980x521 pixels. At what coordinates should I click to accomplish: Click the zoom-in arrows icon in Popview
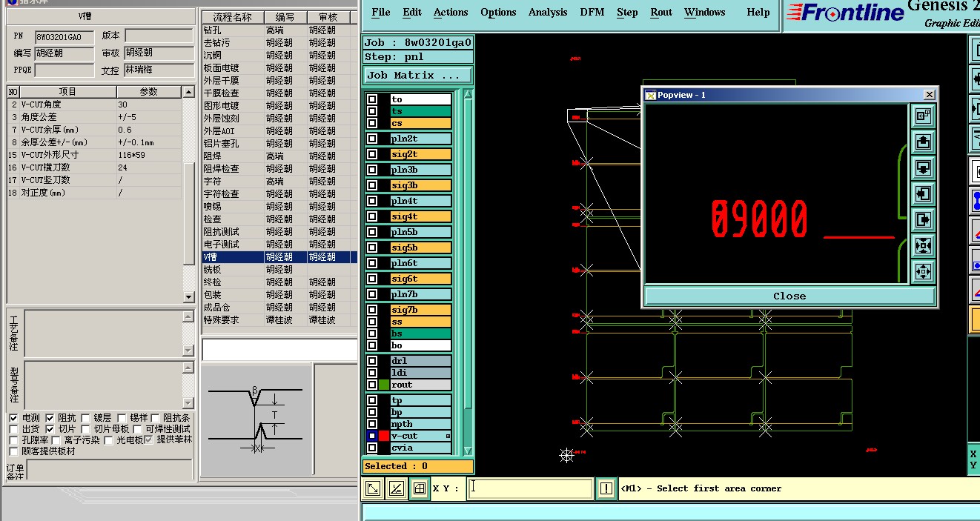click(x=923, y=245)
